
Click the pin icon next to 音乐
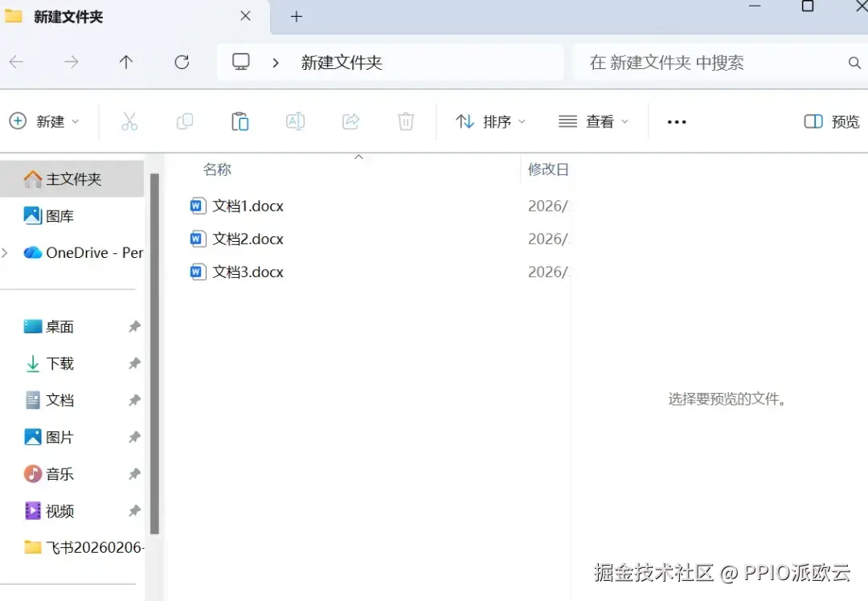tap(134, 474)
